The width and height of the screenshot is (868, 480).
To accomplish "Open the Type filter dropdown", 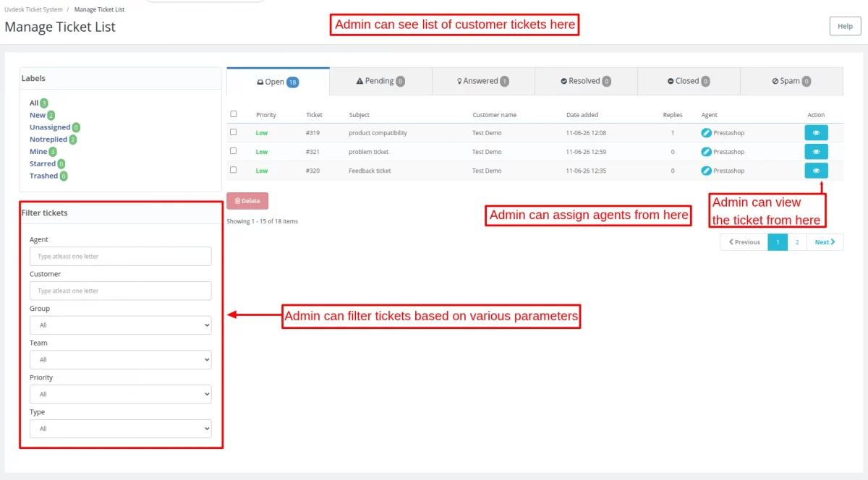I will tap(121, 429).
